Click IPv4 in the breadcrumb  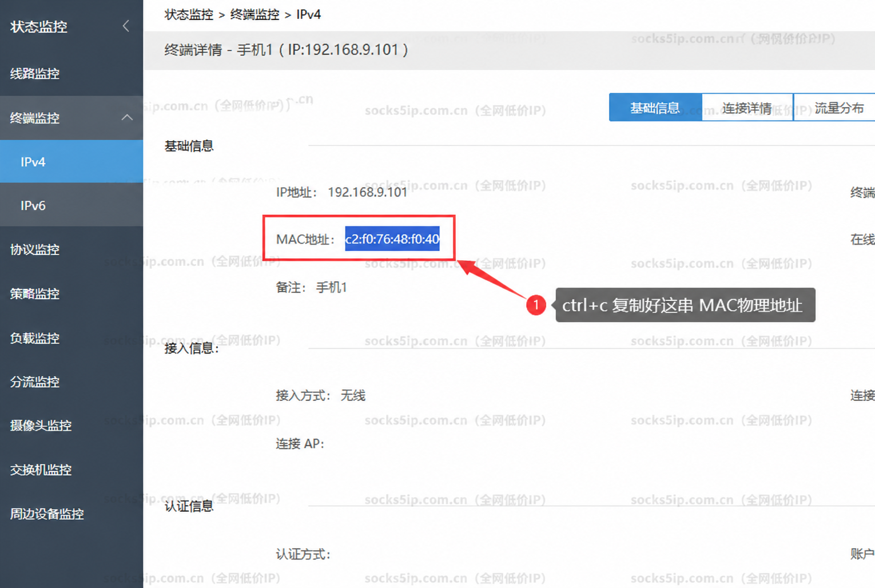pyautogui.click(x=308, y=14)
